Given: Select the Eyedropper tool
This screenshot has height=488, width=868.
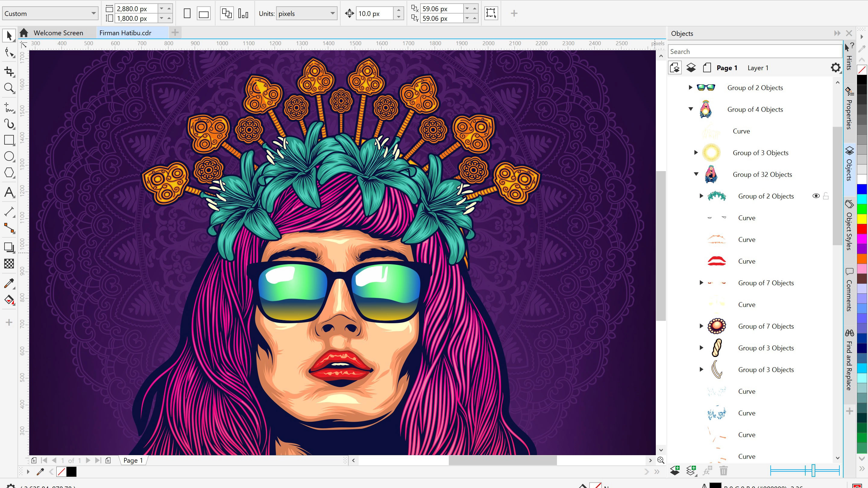Looking at the screenshot, I should pos(9,283).
